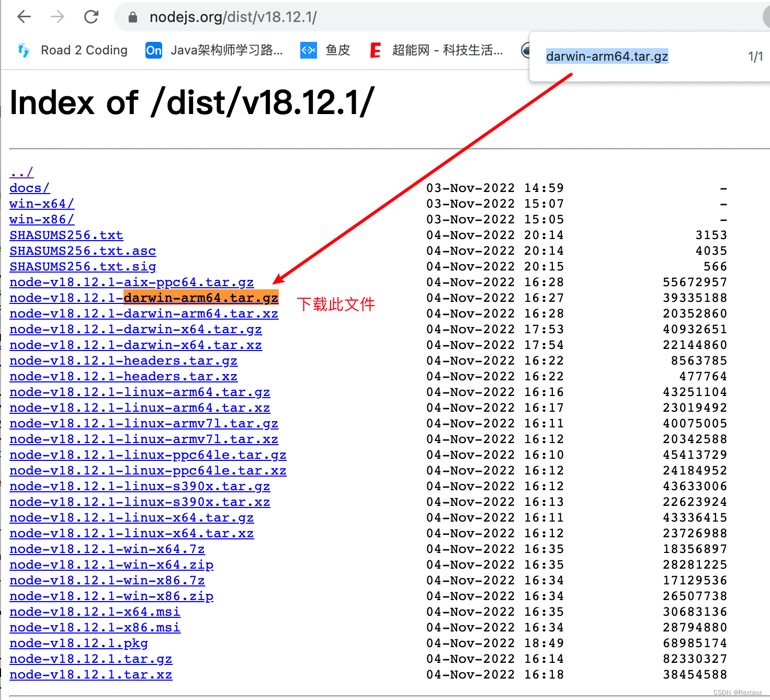Open the win-x86/ directory link

pos(42,219)
